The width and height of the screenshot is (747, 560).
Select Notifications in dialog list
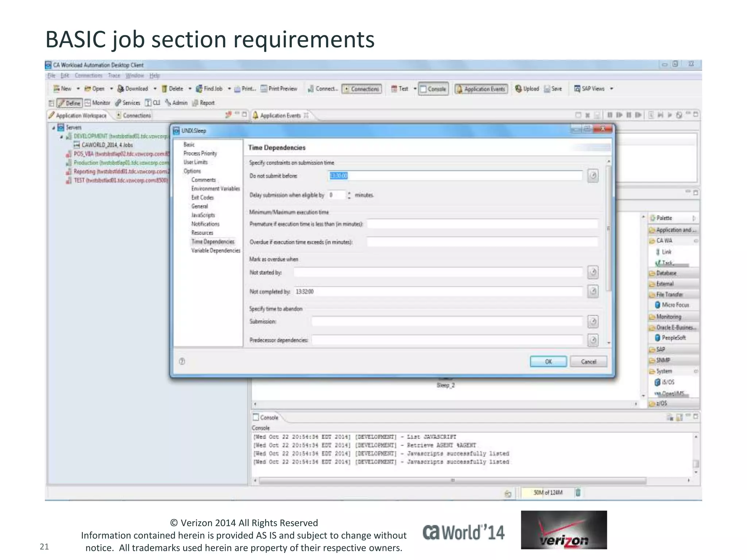click(x=205, y=224)
